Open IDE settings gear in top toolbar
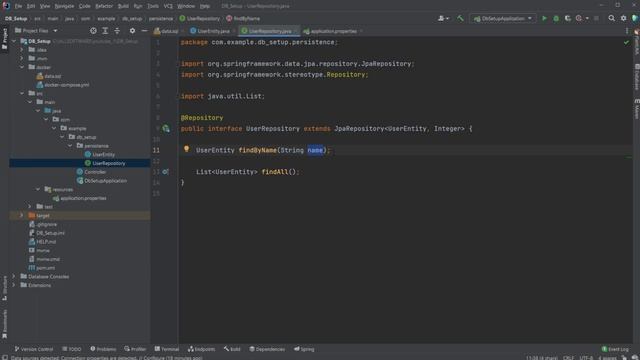640x360 pixels. (x=623, y=18)
